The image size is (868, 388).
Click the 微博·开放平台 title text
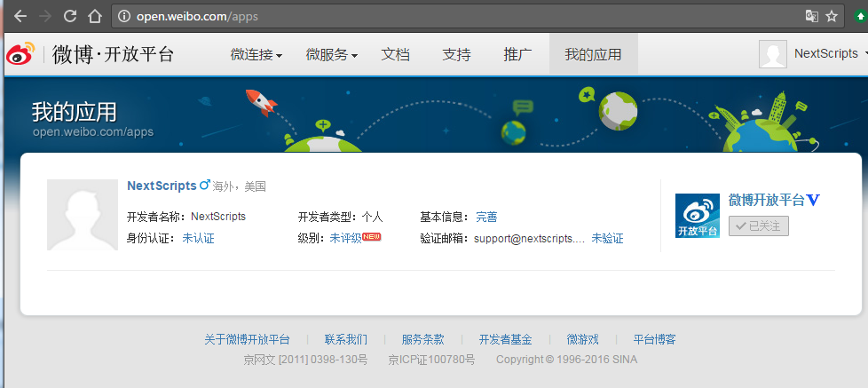[x=113, y=54]
